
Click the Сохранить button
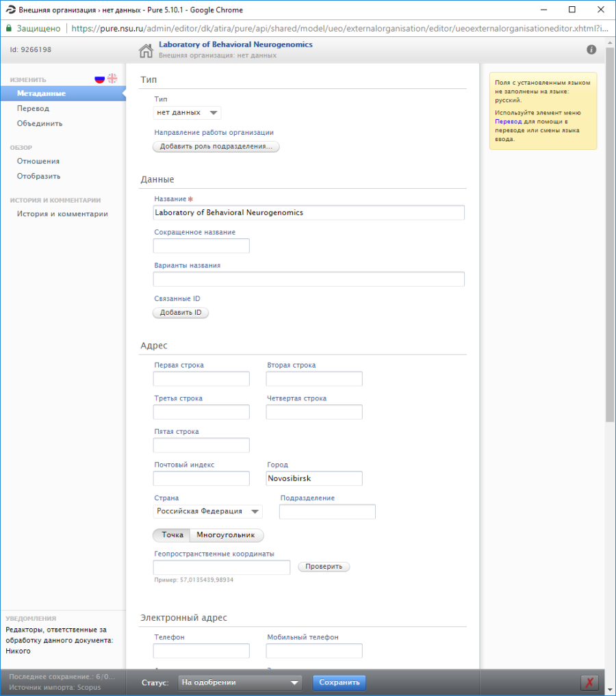(339, 682)
